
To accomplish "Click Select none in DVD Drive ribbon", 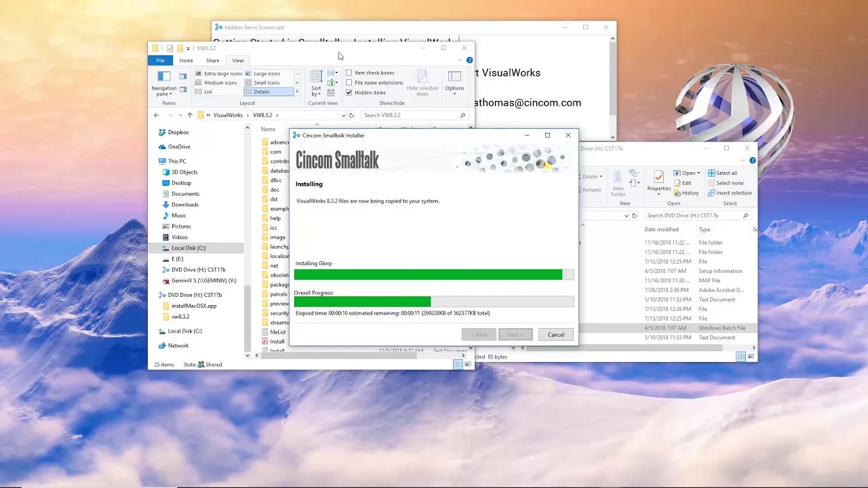I will pos(726,183).
